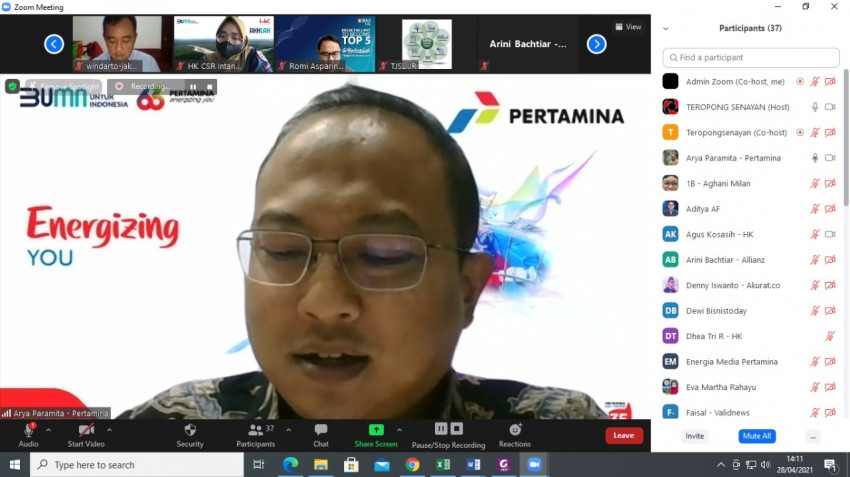Click the Windows taskbar search box
Image resolution: width=850 pixels, height=477 pixels.
click(137, 465)
